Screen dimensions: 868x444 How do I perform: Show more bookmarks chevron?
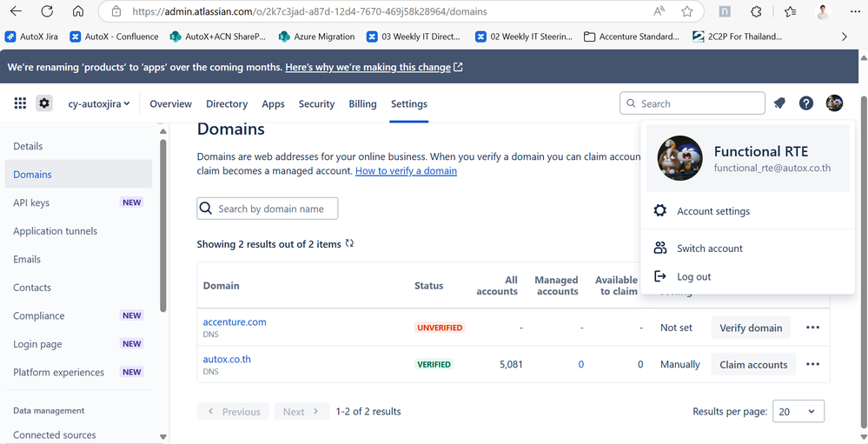coord(845,36)
